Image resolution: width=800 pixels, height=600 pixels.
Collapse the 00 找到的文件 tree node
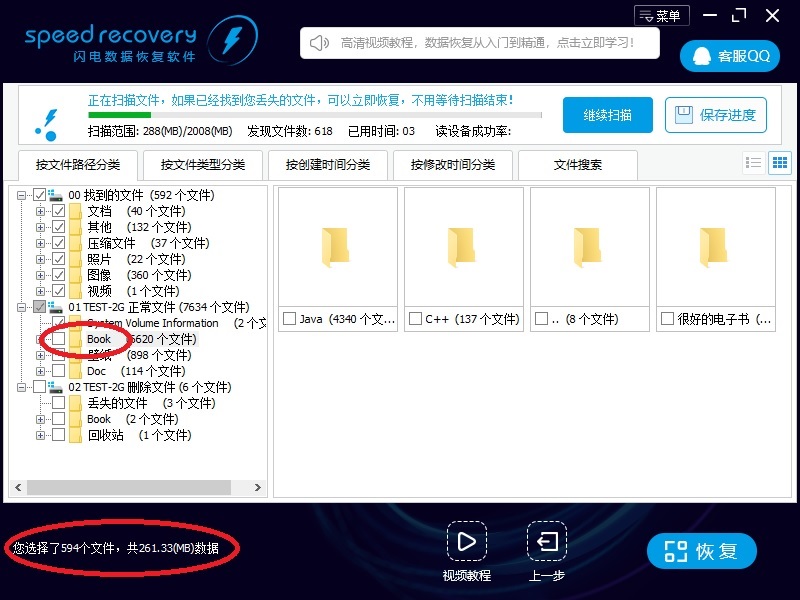click(x=22, y=195)
